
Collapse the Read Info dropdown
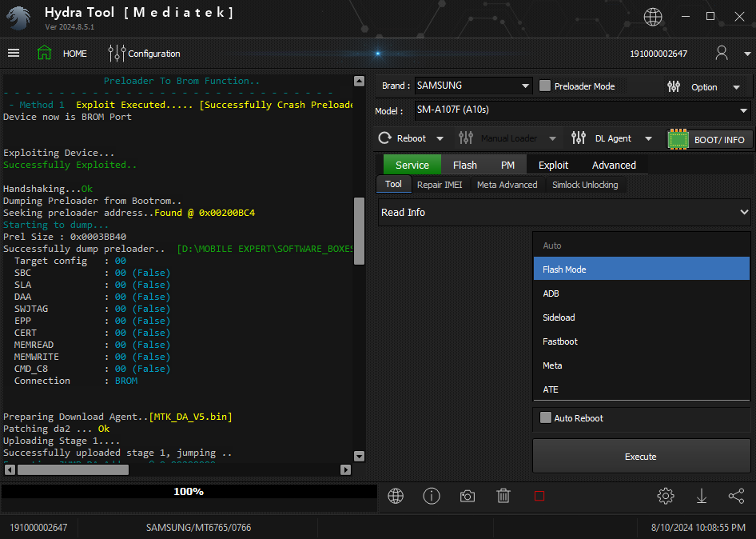[x=564, y=212]
